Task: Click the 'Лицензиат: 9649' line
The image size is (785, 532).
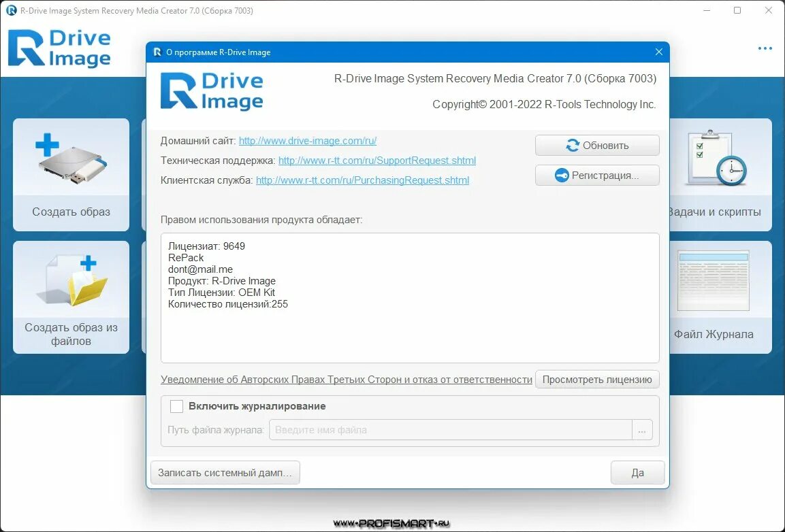Action: 206,246
